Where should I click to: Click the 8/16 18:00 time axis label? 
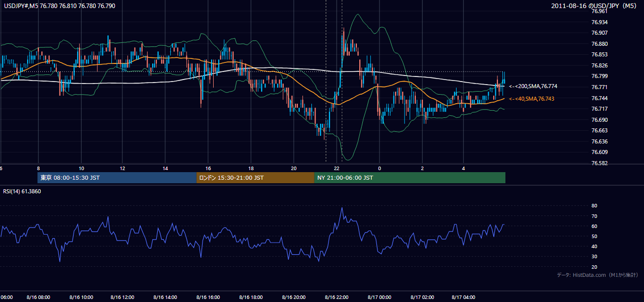(x=251, y=297)
